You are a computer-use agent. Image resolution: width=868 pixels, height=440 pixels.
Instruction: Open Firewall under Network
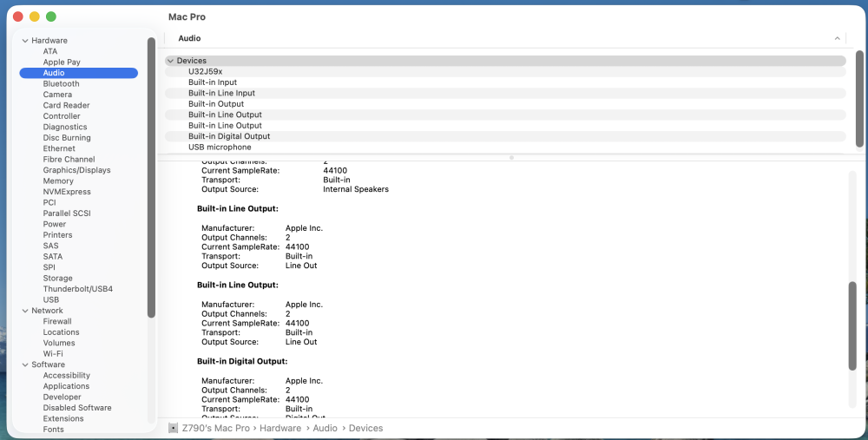click(57, 321)
